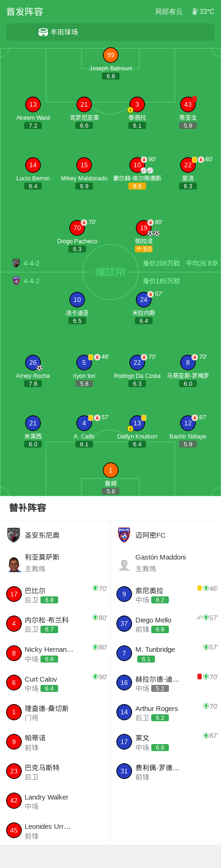
Task: Click the 8.6 rating of 豪尔赫-埃尔南德斯
Action: click(x=137, y=186)
